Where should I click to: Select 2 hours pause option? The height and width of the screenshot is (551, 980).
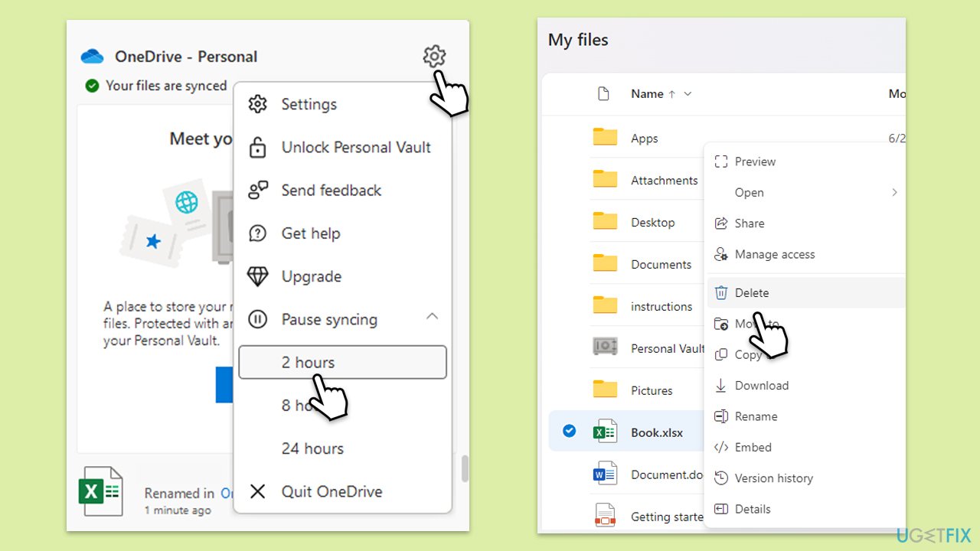point(342,362)
